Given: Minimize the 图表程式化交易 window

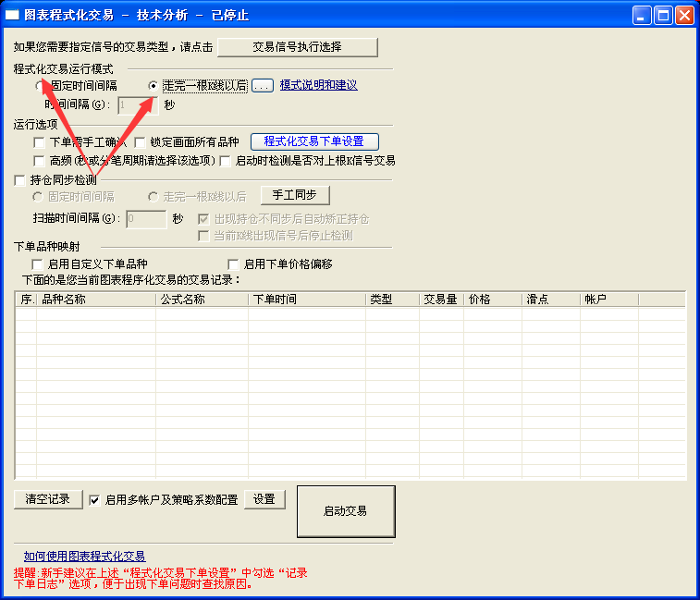Looking at the screenshot, I should (x=642, y=15).
